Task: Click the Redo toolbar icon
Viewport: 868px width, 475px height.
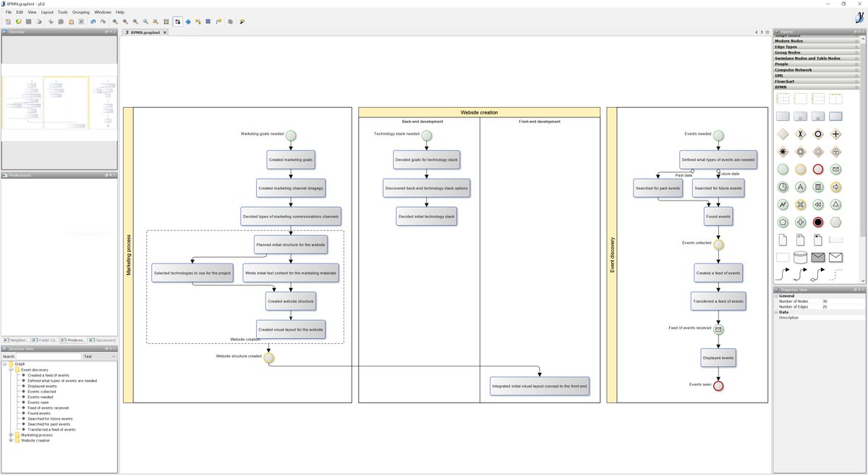Action: (x=103, y=22)
